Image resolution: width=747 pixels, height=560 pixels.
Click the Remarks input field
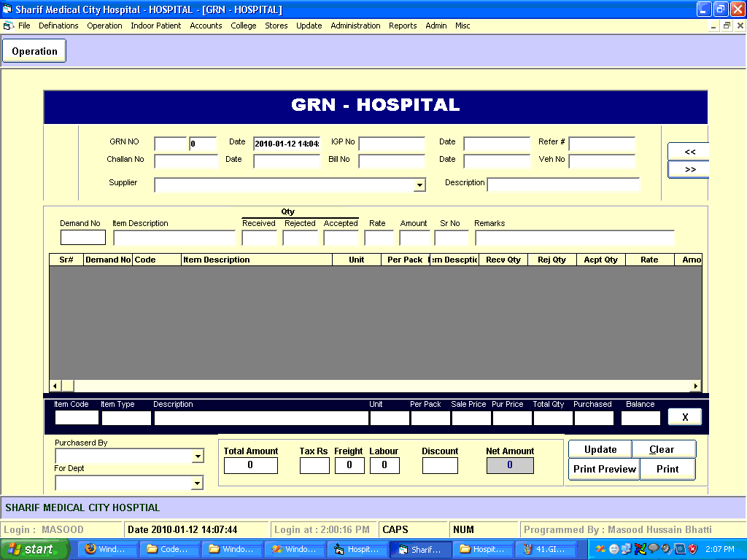coord(575,237)
